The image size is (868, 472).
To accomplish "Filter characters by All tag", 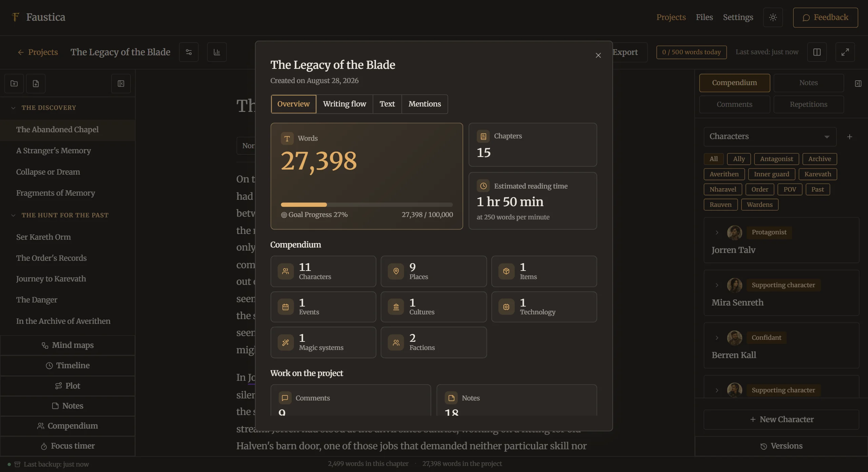I will [713, 159].
